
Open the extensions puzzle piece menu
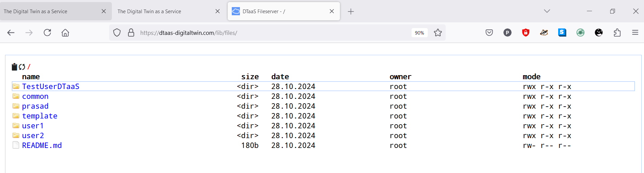[617, 33]
